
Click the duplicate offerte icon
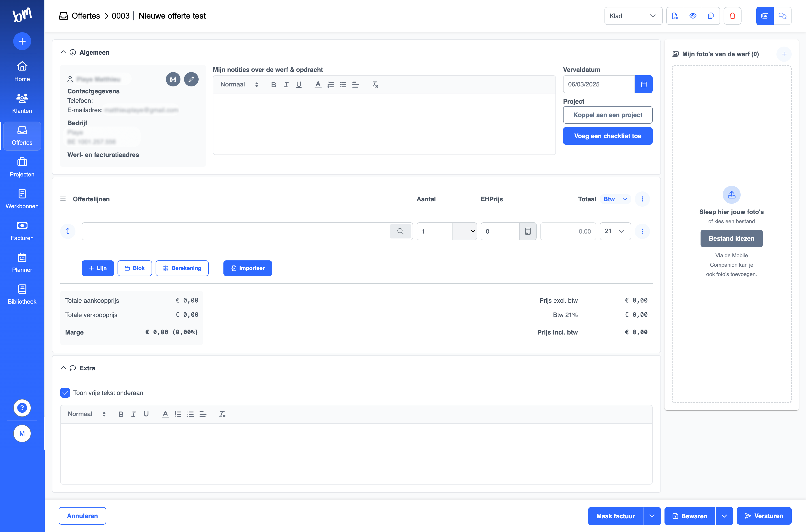(711, 16)
